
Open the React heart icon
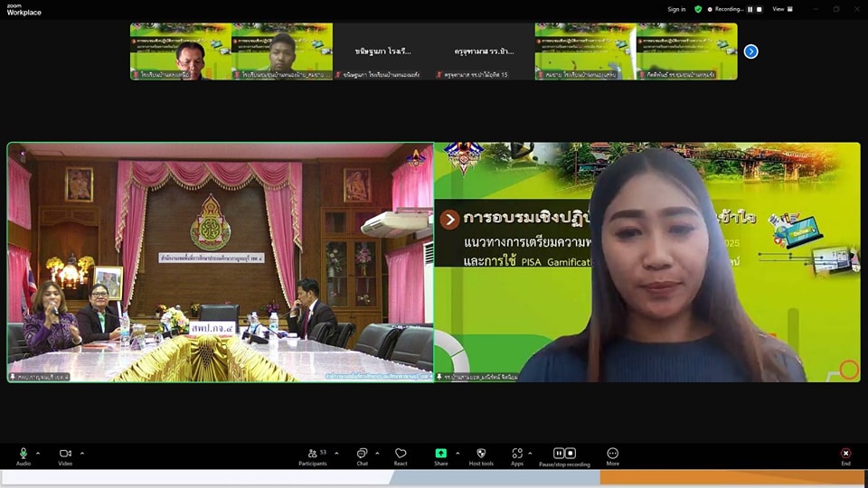[x=401, y=453]
